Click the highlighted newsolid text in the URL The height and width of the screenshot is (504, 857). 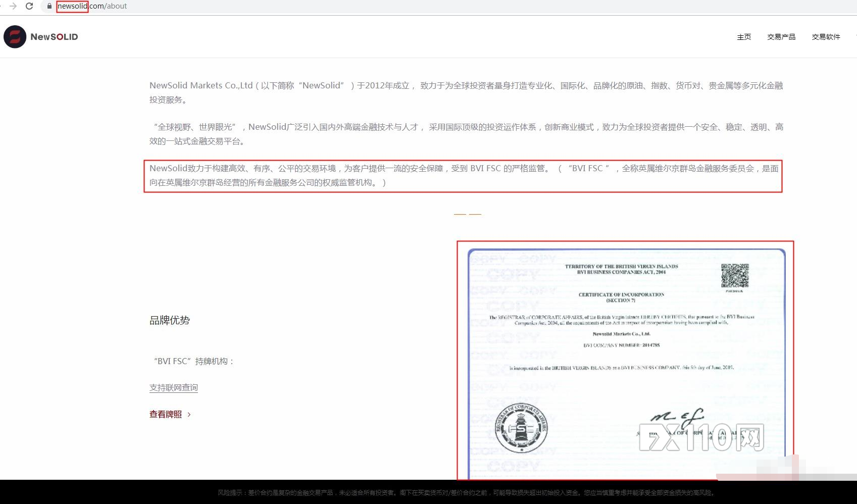tap(71, 7)
